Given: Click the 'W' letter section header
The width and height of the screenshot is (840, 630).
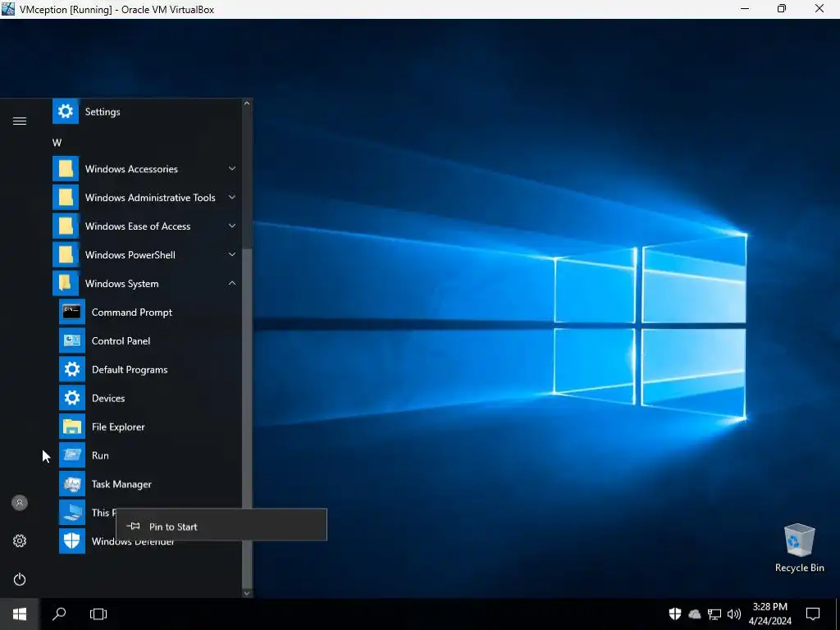Looking at the screenshot, I should (57, 143).
